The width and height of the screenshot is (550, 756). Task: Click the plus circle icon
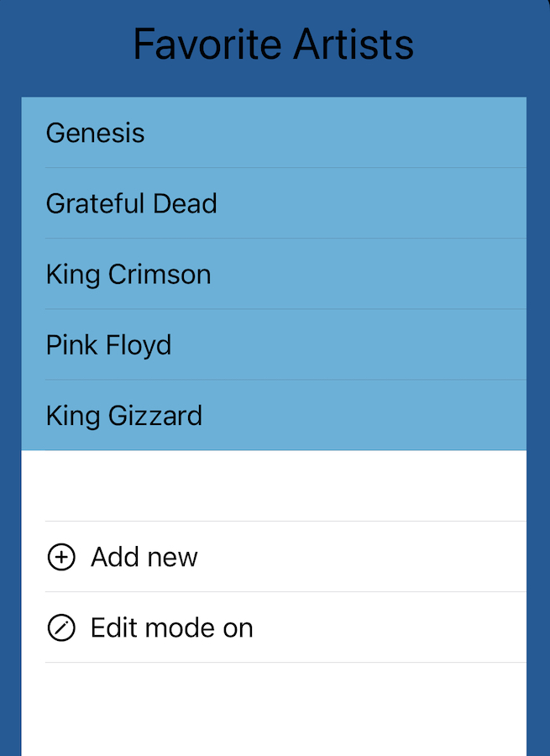tap(61, 557)
